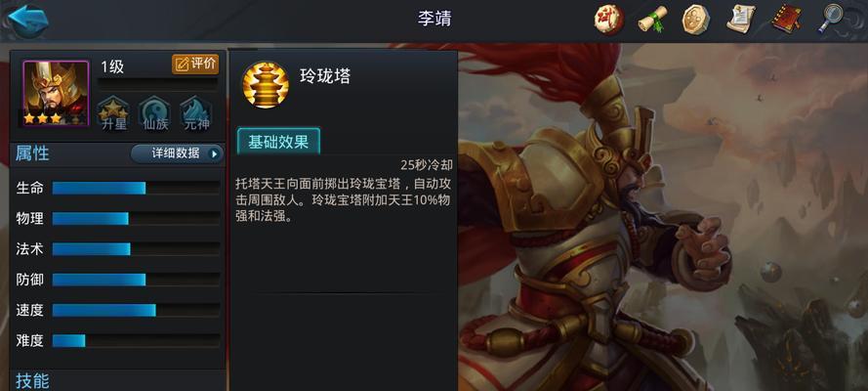Select the 玲珑塔 skill icon
Image resolution: width=868 pixels, height=391 pixels.
pyautogui.click(x=266, y=85)
